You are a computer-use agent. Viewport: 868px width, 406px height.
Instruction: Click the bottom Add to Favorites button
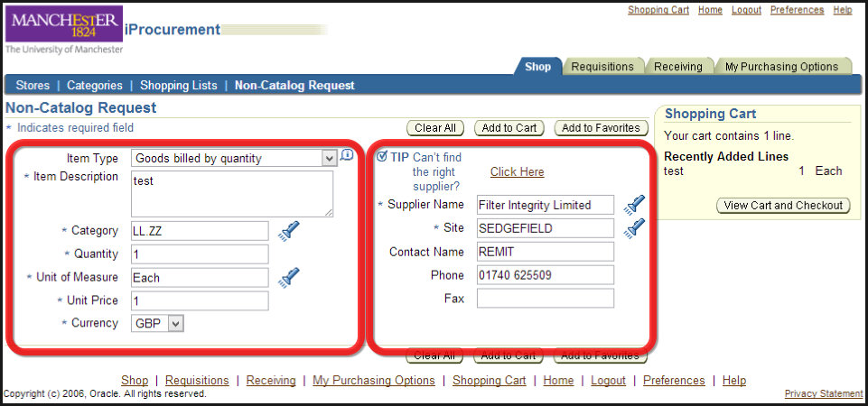[x=600, y=355]
